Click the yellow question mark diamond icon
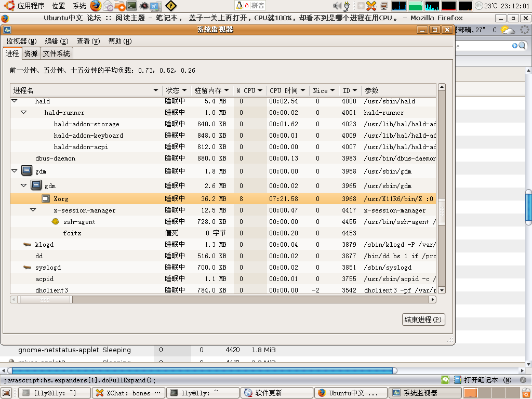 coord(170,6)
